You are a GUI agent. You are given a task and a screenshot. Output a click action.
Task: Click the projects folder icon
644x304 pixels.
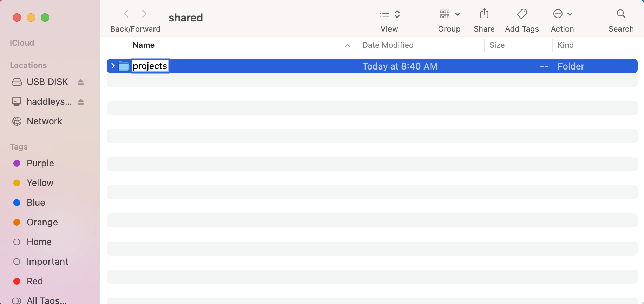click(x=124, y=66)
